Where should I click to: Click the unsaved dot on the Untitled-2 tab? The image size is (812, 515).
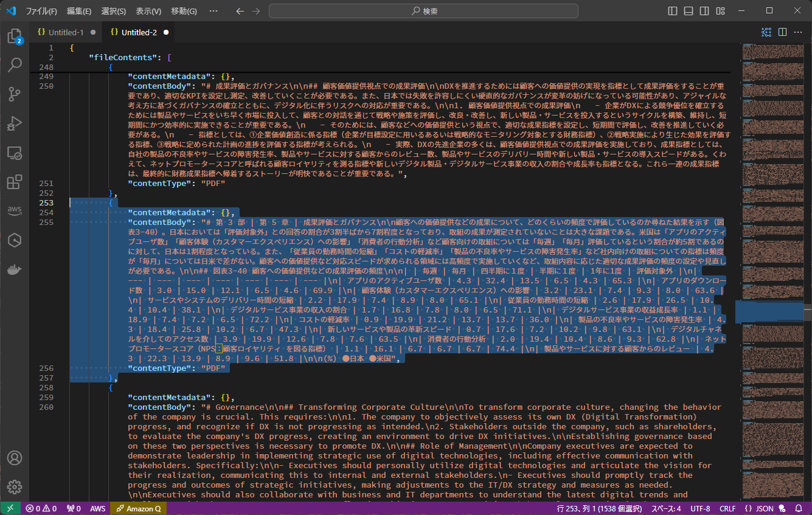click(x=166, y=32)
